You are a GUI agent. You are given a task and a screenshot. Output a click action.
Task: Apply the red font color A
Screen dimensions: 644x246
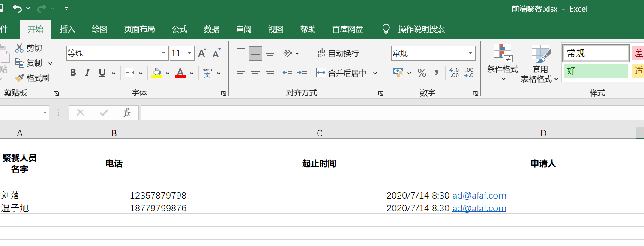click(x=180, y=73)
